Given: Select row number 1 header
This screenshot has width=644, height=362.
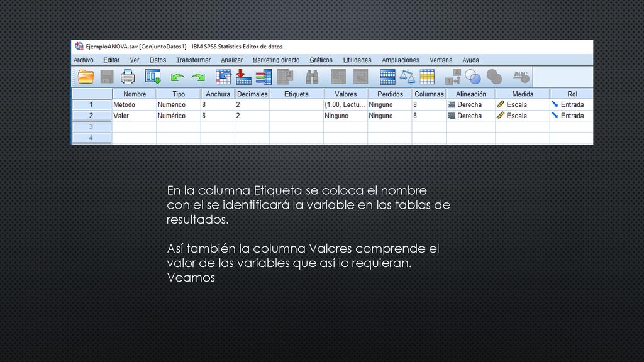Looking at the screenshot, I should [x=92, y=105].
